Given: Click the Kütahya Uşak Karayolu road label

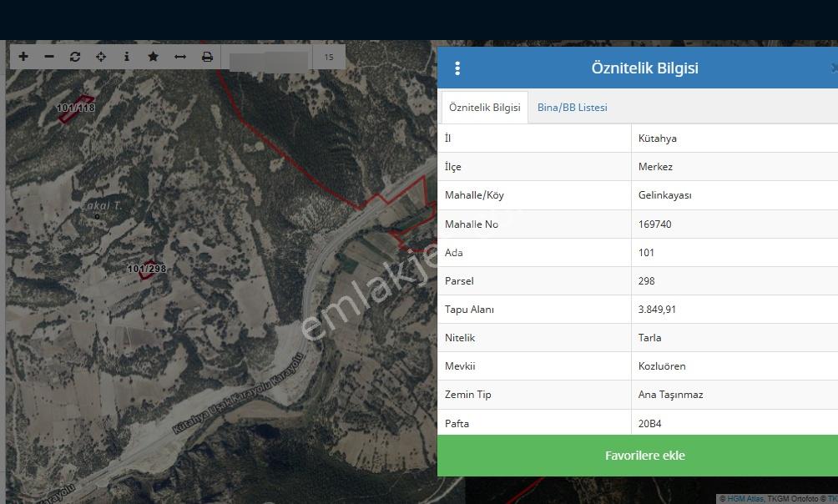Looking at the screenshot, I should 239,393.
